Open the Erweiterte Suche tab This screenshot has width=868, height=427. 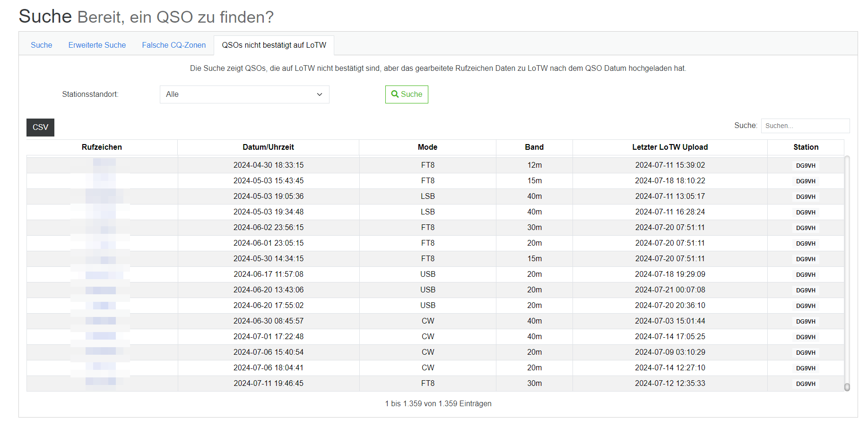pos(97,45)
